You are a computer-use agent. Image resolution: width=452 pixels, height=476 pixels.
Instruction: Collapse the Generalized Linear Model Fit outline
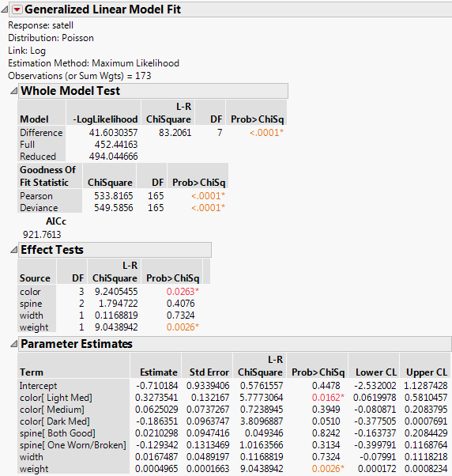point(4,9)
